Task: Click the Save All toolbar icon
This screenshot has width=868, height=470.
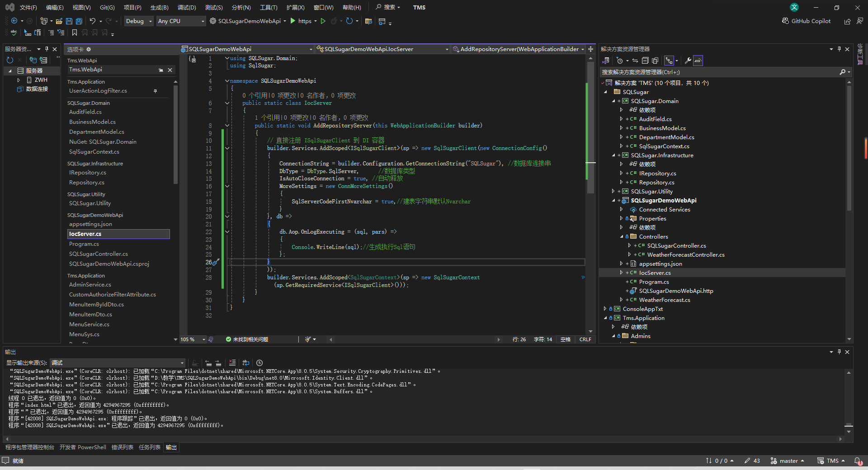Action: pos(79,21)
